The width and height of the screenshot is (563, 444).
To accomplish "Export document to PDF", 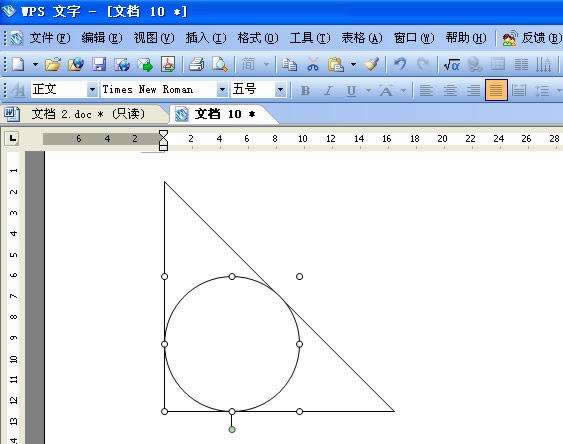I will (168, 65).
